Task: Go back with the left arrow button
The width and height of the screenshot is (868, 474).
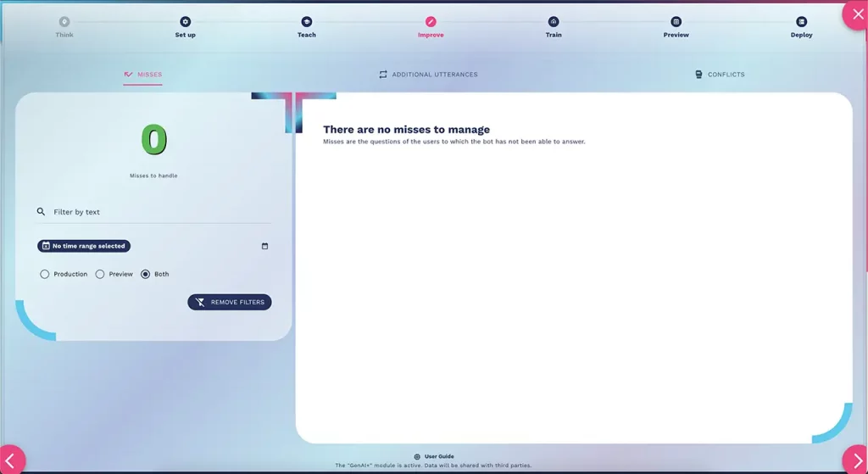Action: point(11,460)
